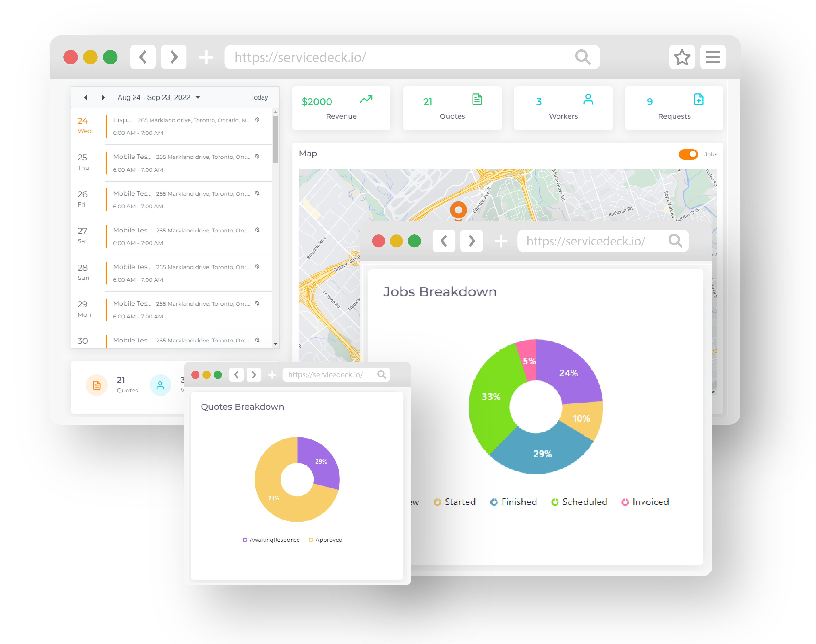Select the Workers person icon
816x644 pixels.
[587, 99]
